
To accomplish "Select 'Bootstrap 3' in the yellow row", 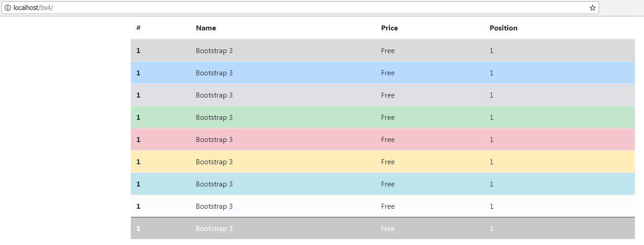I will (214, 162).
